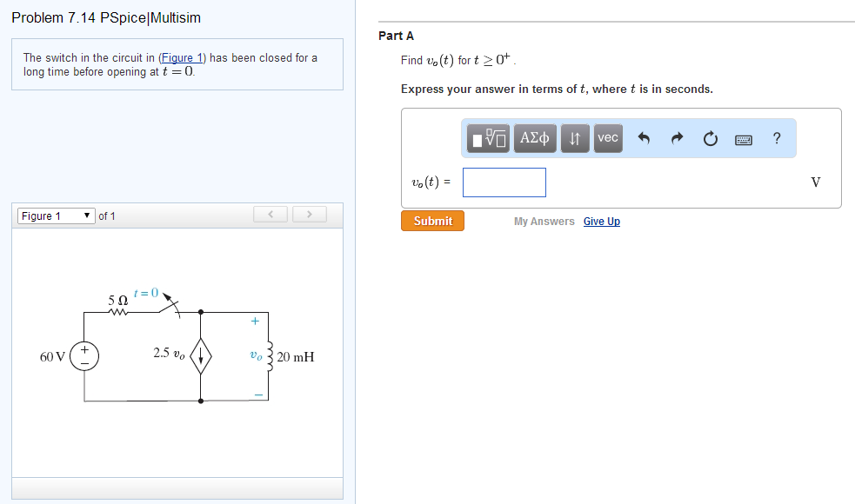Open equation editor help with the question mark
Screen dimensions: 855x504
click(776, 137)
